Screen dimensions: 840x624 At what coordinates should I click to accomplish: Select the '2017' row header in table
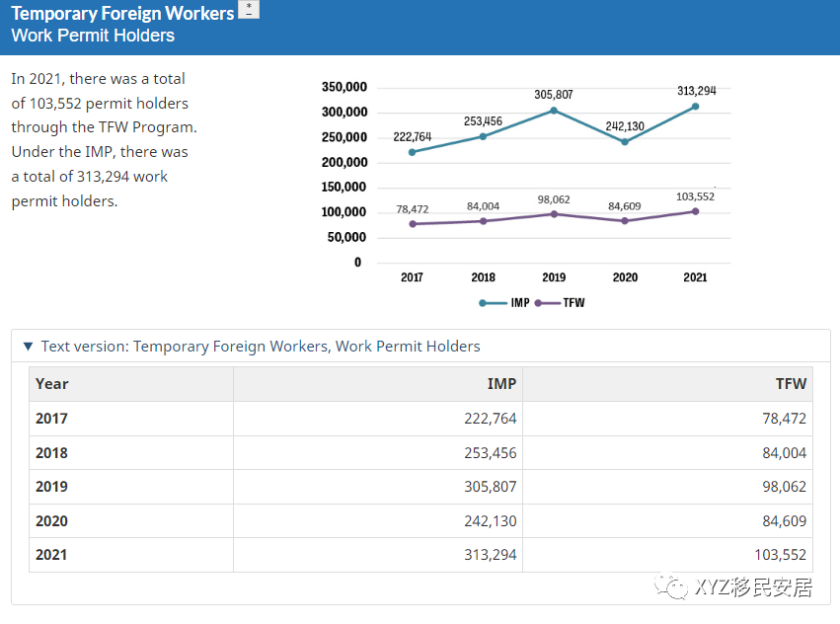coord(131,419)
